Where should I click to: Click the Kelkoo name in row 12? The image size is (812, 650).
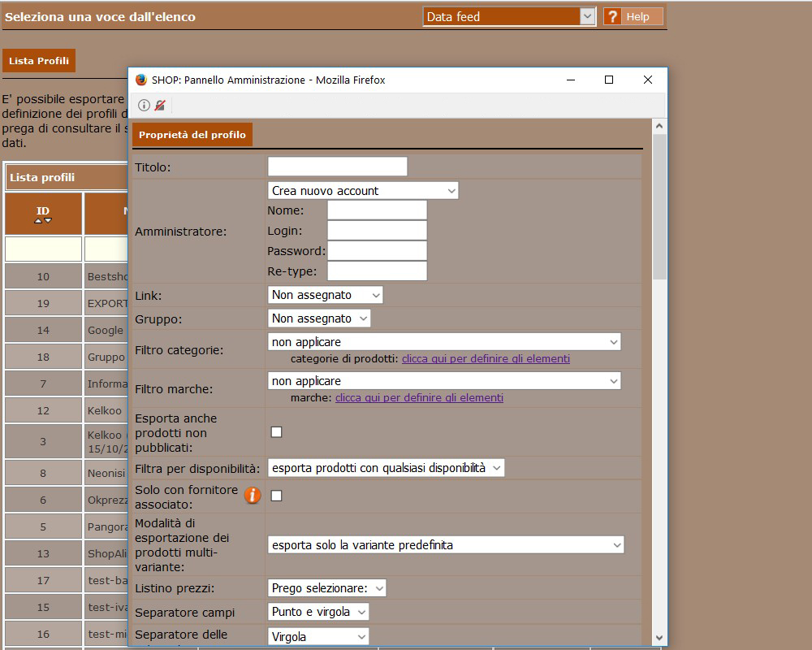coord(106,410)
